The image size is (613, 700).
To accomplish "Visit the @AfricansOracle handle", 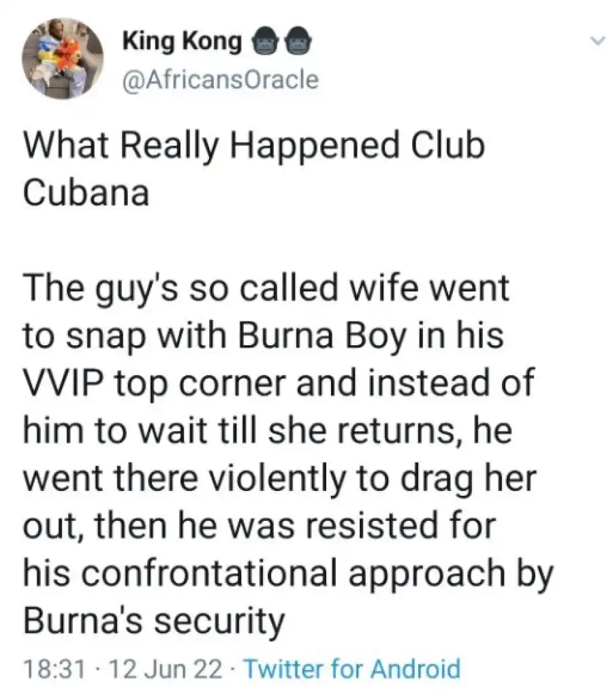I will click(x=220, y=80).
